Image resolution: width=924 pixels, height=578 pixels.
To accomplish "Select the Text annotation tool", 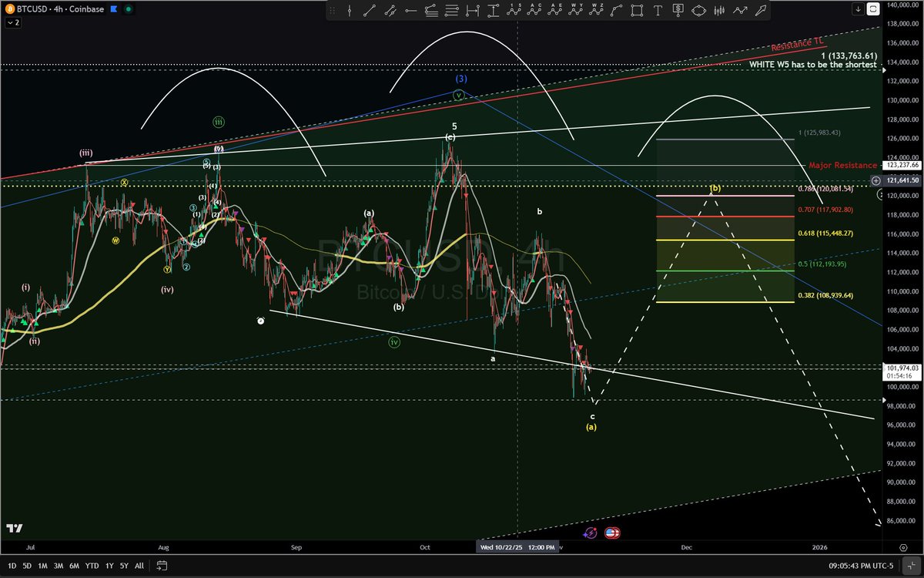I will point(657,11).
